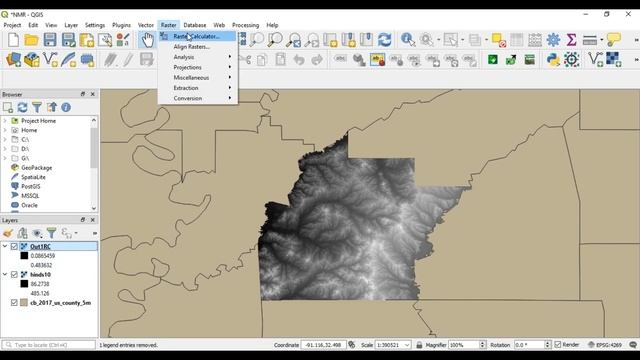The height and width of the screenshot is (360, 640).
Task: Click the Layer Diagram Options icon
Action: pyautogui.click(x=359, y=60)
